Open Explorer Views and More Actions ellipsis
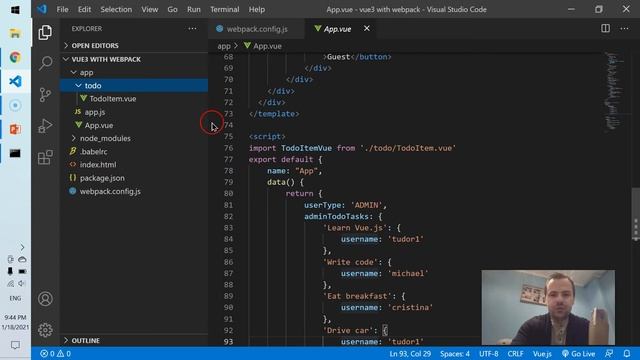Image resolution: width=640 pixels, height=360 pixels. [x=192, y=29]
